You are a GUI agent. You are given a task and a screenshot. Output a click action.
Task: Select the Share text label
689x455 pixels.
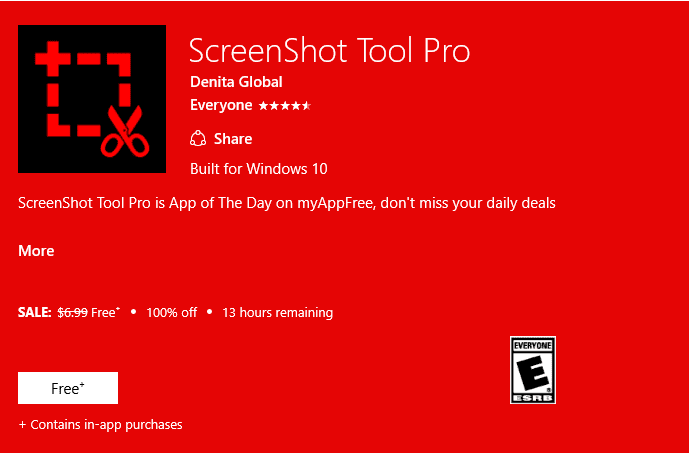point(233,139)
